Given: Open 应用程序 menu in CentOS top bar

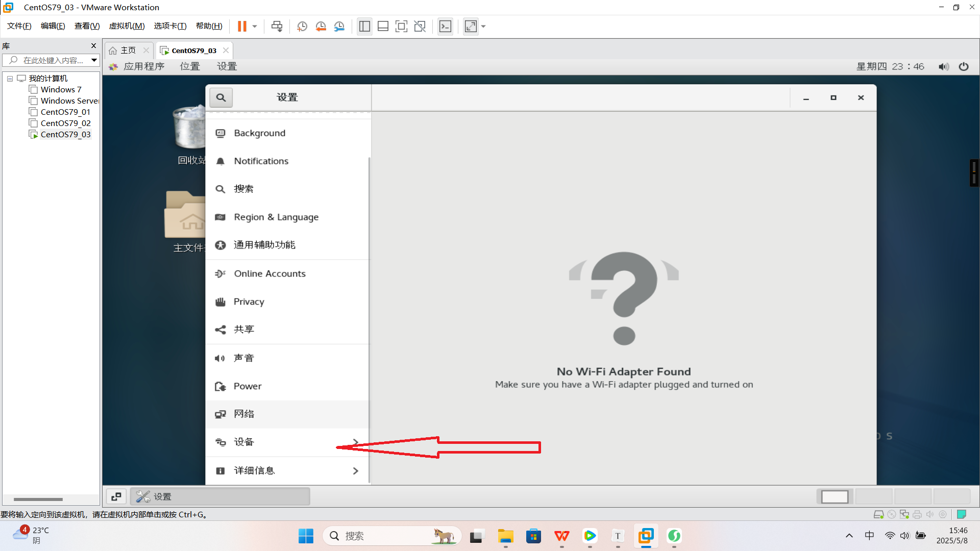Looking at the screenshot, I should [x=143, y=67].
